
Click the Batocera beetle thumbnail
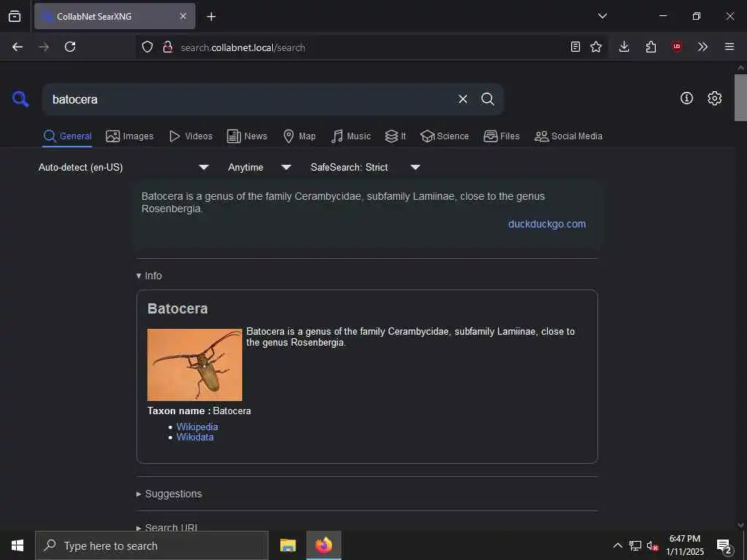[194, 365]
